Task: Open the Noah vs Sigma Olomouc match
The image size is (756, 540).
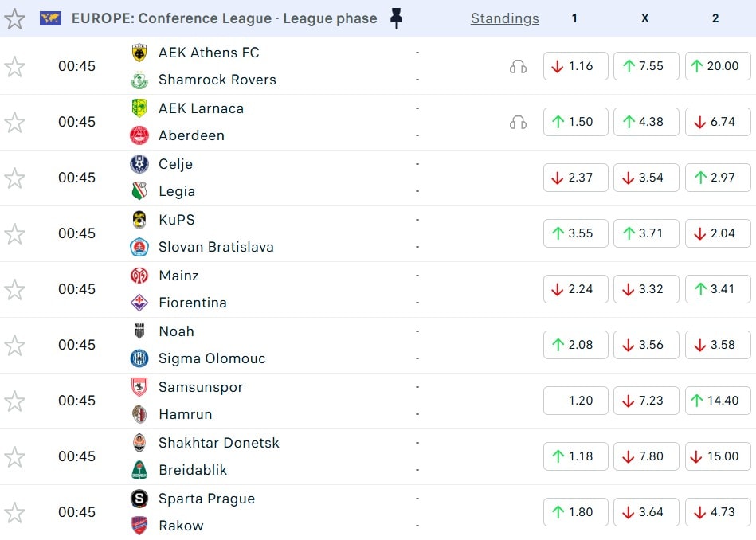Action: pos(279,345)
